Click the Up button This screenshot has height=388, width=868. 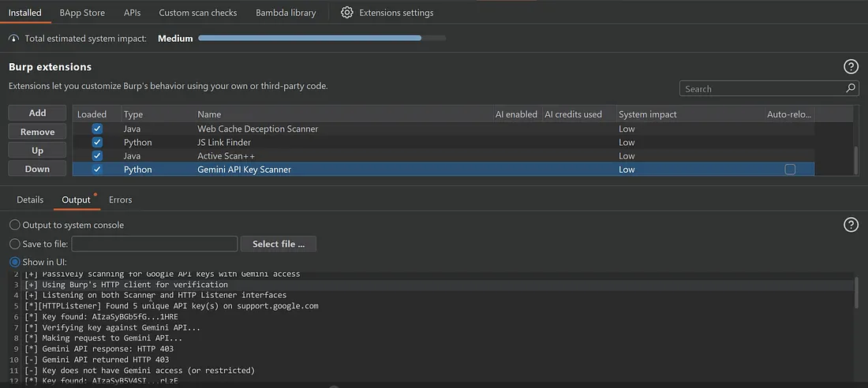(37, 151)
